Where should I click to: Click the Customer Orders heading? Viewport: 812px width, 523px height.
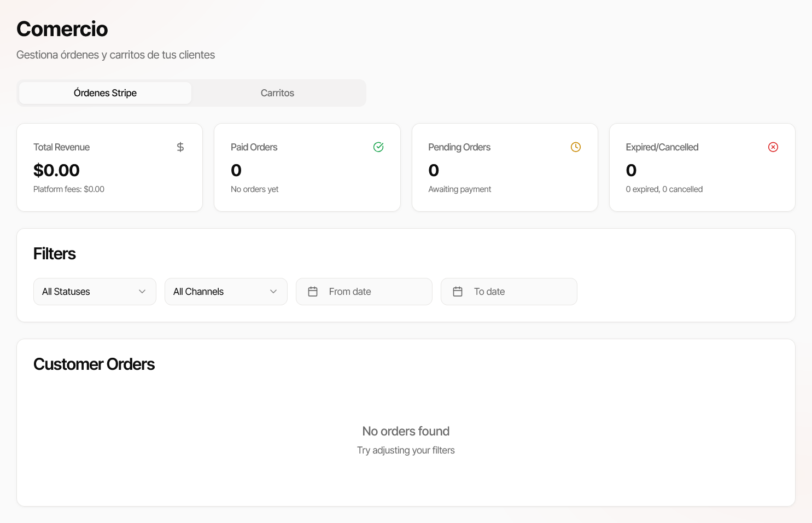click(94, 364)
